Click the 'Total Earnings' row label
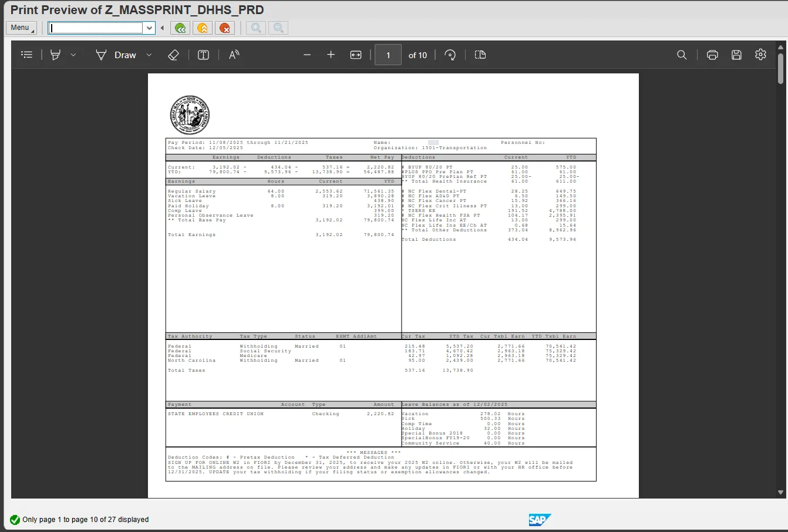This screenshot has height=532, width=788. click(191, 235)
